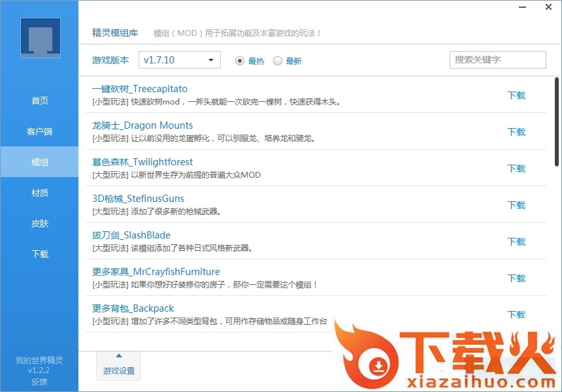
Task: Open the 3D枪械_StefinusGuns mod title
Action: point(139,199)
